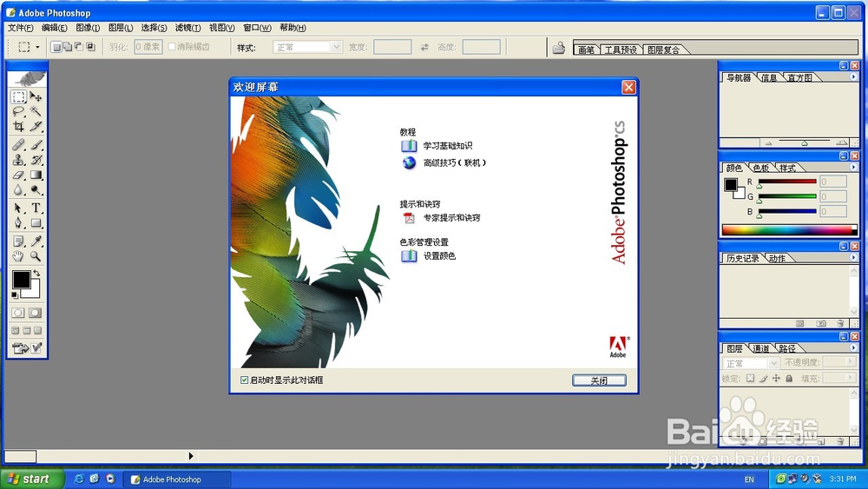Select the Slice tool
868x489 pixels.
pyautogui.click(x=36, y=126)
